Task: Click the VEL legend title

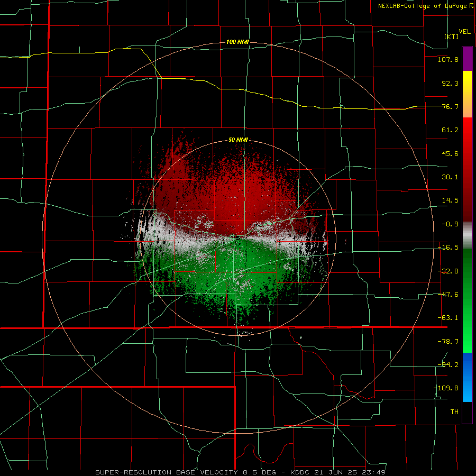Action: [x=464, y=32]
